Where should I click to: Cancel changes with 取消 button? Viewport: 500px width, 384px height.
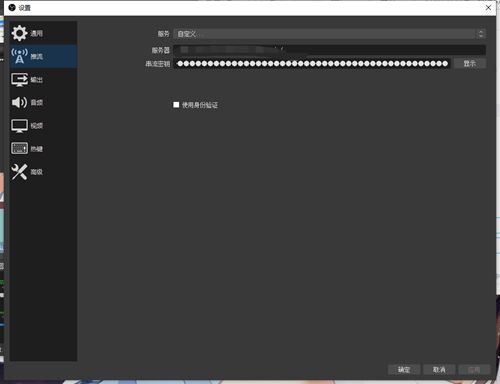pos(439,369)
